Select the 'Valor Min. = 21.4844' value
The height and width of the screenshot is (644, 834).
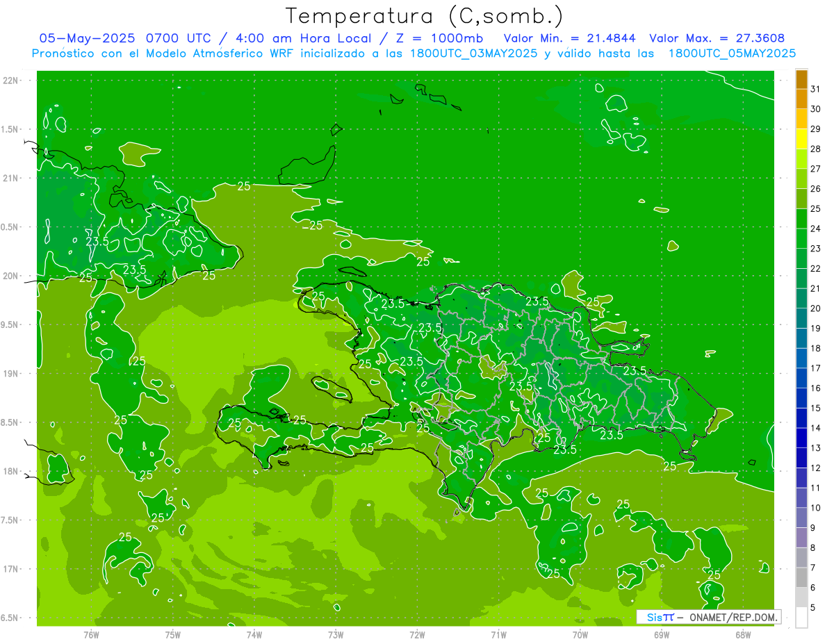(x=569, y=38)
